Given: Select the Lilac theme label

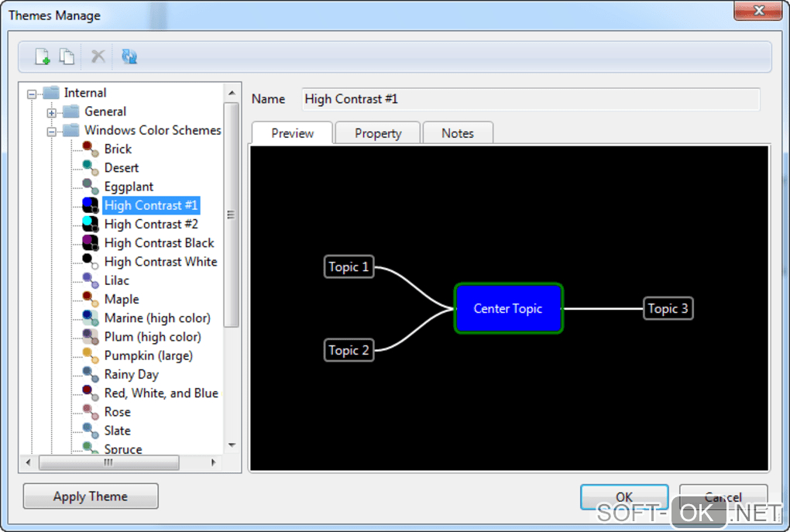Looking at the screenshot, I should click(x=117, y=280).
